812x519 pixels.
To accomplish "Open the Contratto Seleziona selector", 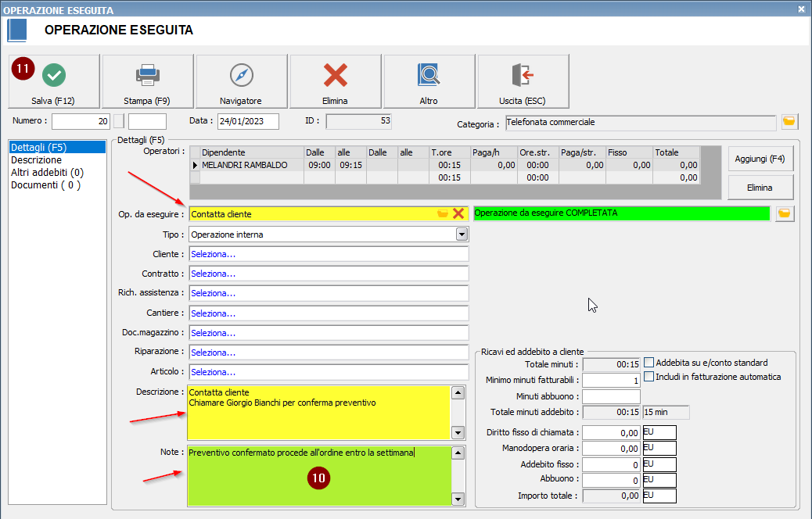I will click(329, 274).
